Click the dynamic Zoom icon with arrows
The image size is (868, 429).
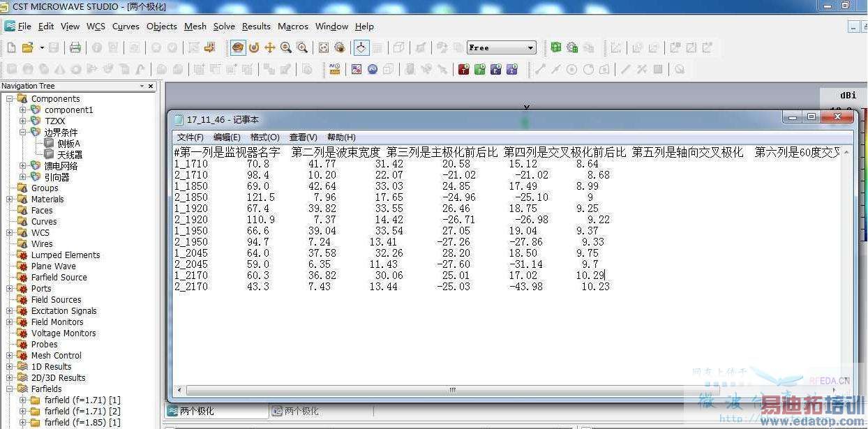[286, 47]
